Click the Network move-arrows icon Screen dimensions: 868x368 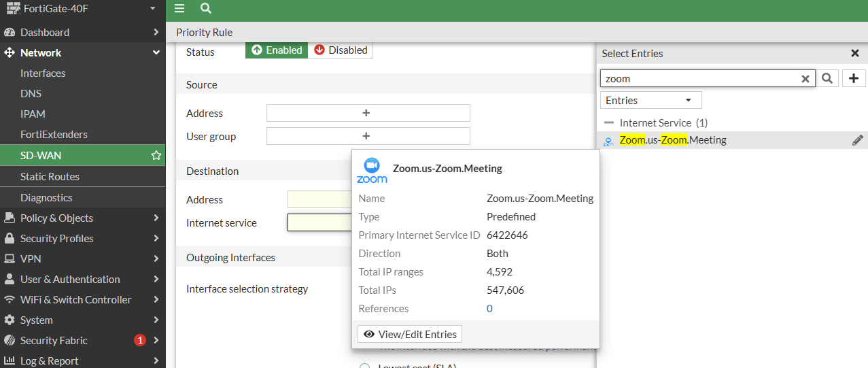[10, 52]
